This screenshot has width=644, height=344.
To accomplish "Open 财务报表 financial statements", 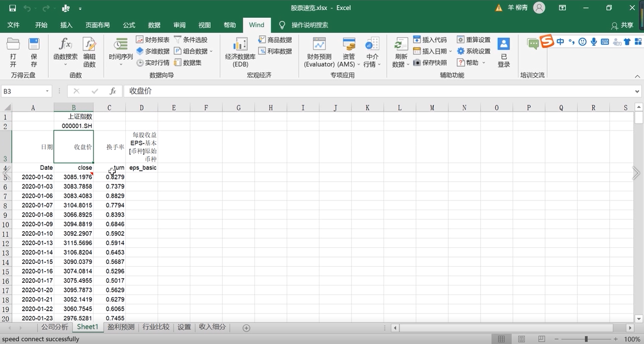I will (153, 40).
